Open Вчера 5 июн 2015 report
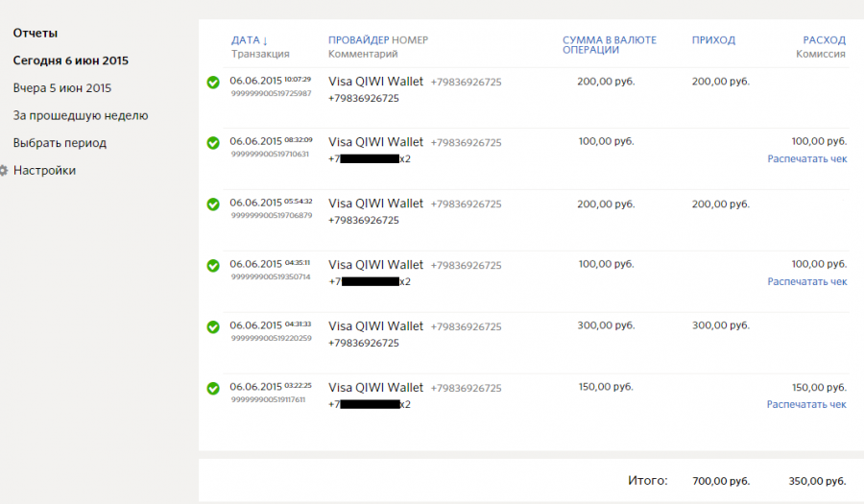 [x=62, y=88]
